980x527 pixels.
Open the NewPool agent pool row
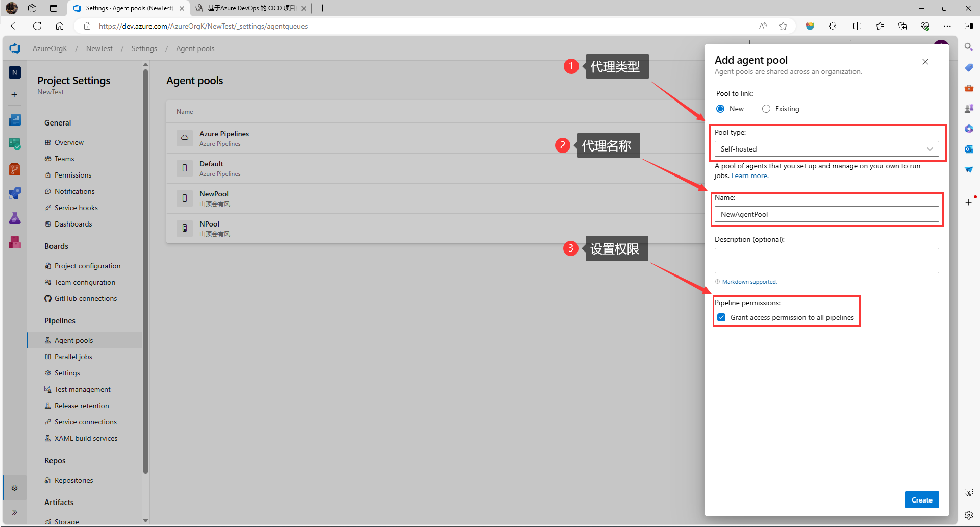click(x=435, y=198)
